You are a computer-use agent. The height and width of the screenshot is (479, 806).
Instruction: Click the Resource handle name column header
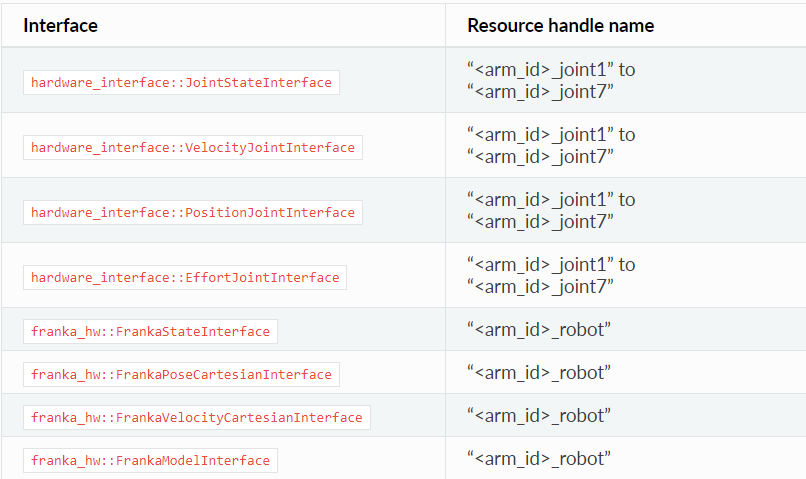(x=560, y=26)
